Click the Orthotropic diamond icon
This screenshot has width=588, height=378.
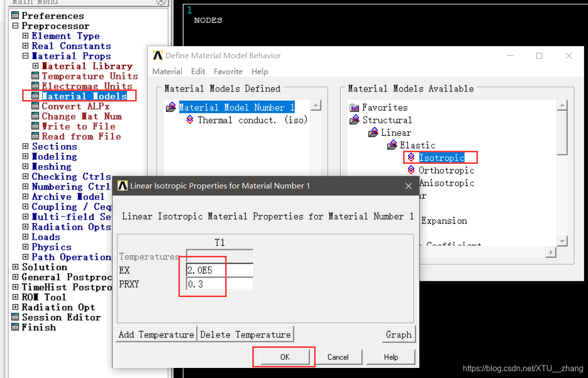[412, 170]
